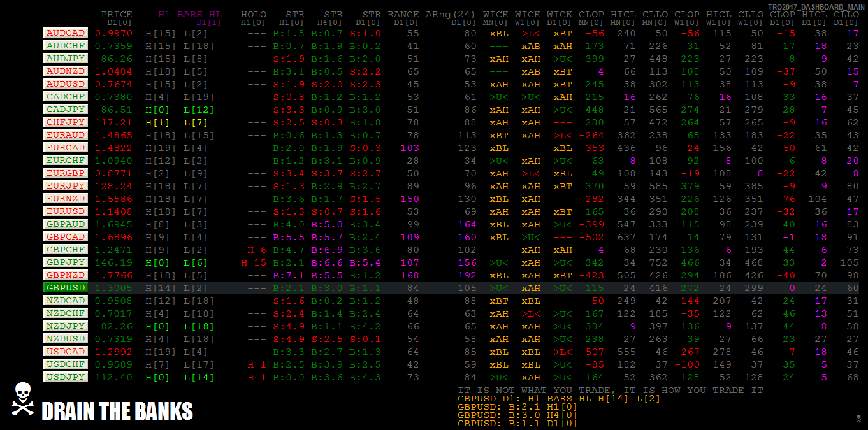This screenshot has height=430, width=868.
Task: Click the AUDNZD symbol button
Action: [x=66, y=71]
